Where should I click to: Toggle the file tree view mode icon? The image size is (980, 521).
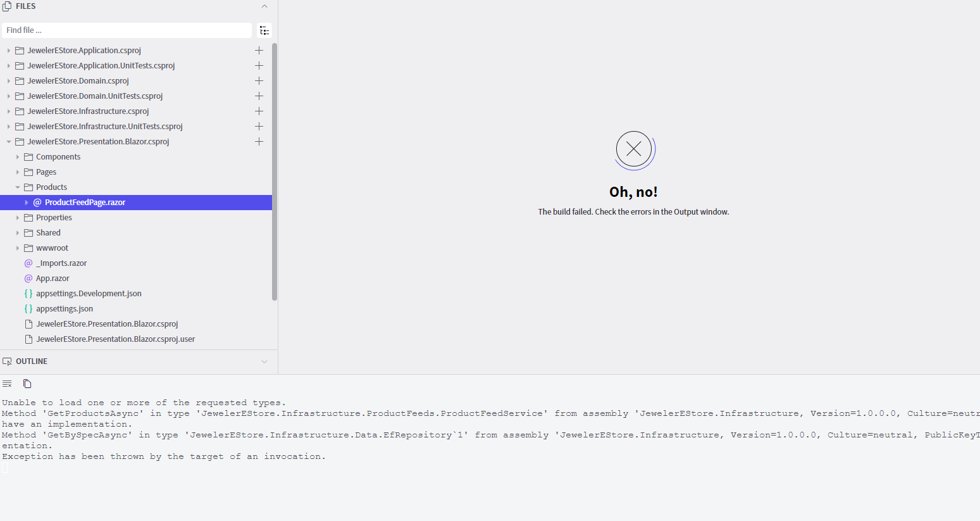pos(264,30)
